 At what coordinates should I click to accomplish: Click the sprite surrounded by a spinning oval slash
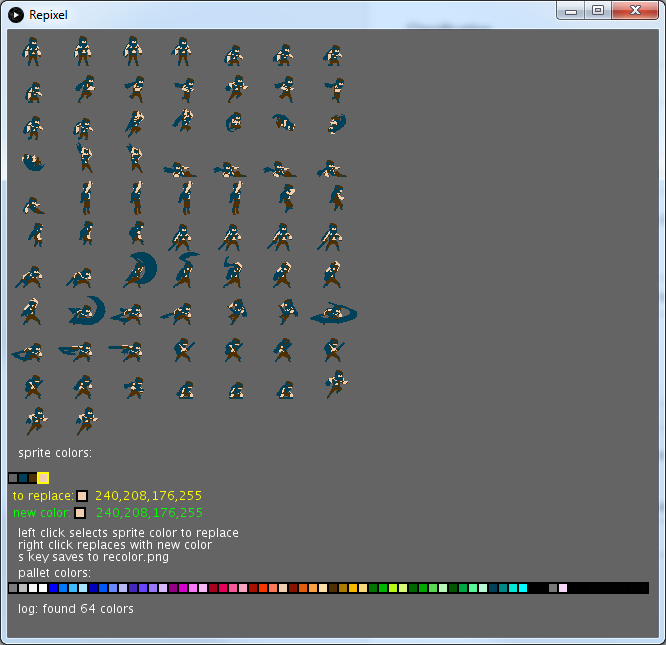coord(334,313)
